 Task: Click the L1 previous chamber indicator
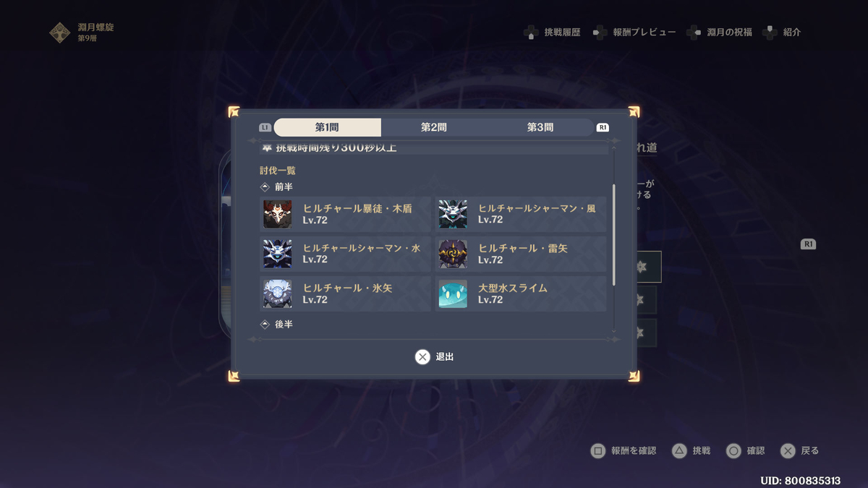[265, 127]
